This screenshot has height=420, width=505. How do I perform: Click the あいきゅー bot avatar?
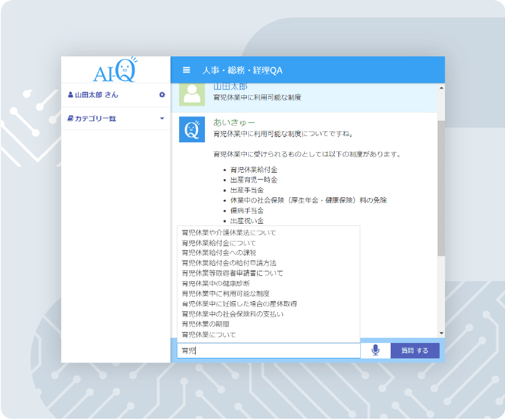(x=192, y=129)
